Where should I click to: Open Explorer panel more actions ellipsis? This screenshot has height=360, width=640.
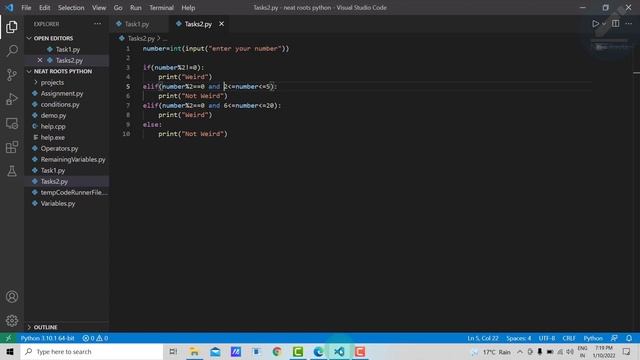(x=97, y=24)
